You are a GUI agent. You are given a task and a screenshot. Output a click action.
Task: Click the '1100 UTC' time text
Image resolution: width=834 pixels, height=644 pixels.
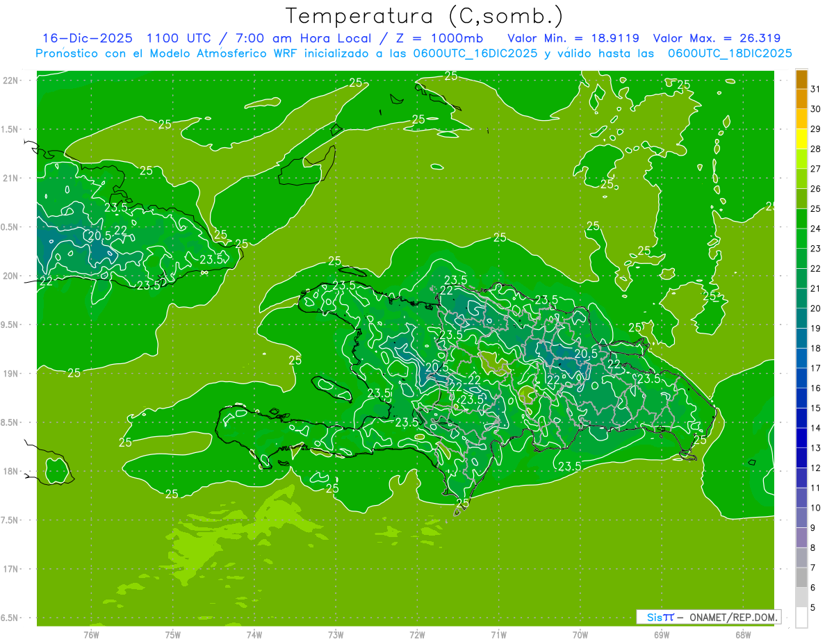coord(177,38)
